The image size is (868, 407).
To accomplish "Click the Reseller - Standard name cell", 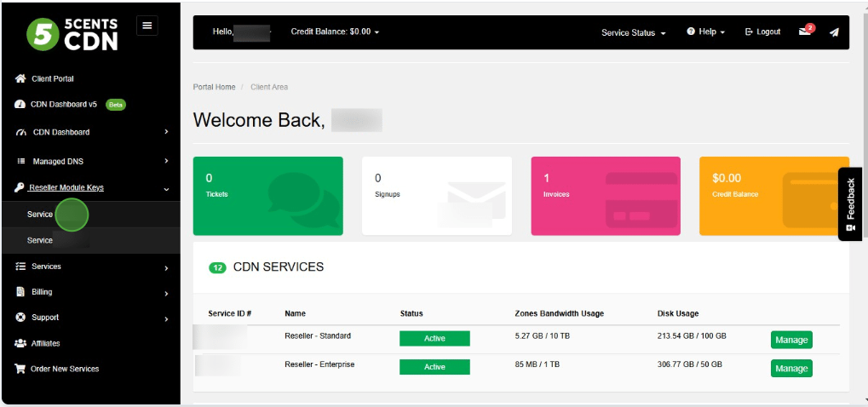I will [318, 335].
